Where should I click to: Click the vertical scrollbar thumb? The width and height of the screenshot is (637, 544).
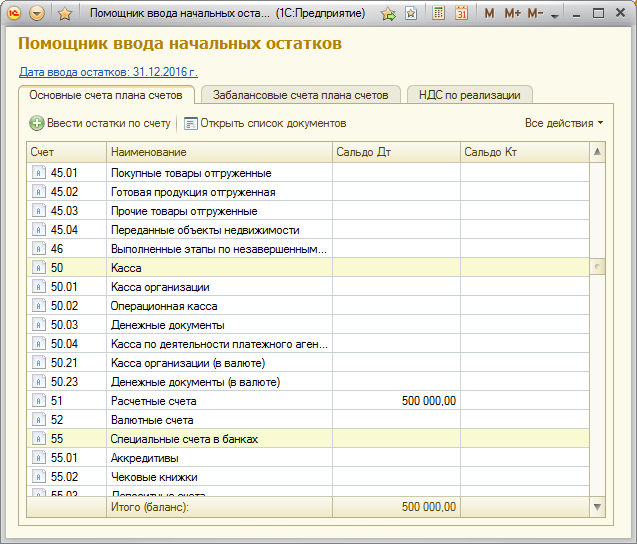coord(597,267)
